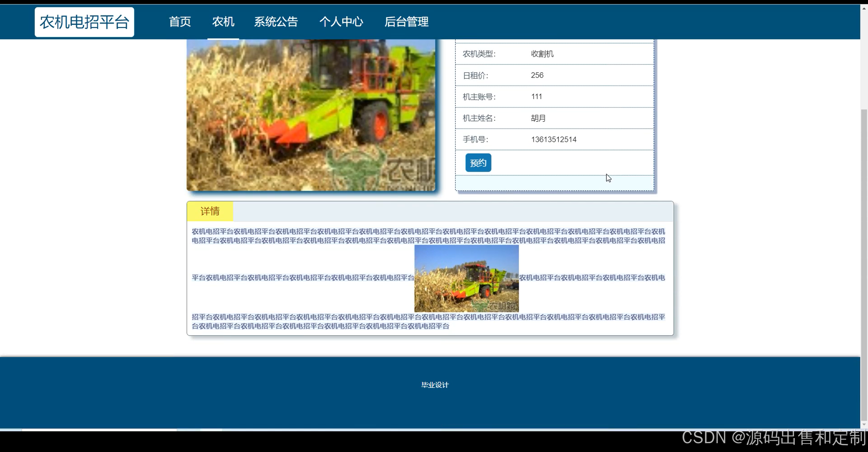Open 系统公告 from the navbar
Viewport: 868px width, 452px height.
point(276,22)
